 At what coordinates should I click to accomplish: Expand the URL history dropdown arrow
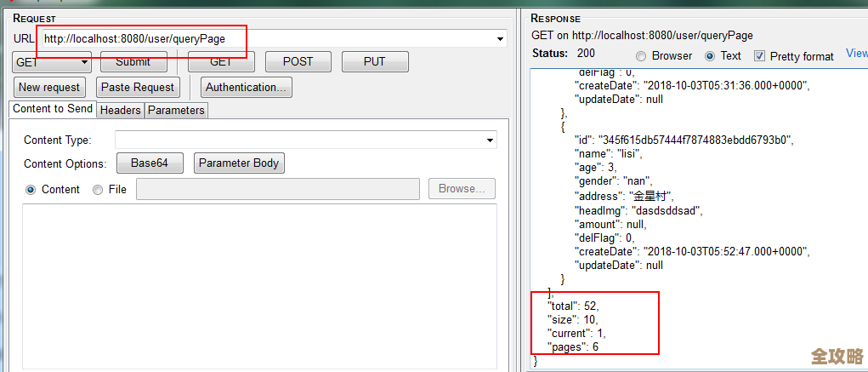point(499,39)
